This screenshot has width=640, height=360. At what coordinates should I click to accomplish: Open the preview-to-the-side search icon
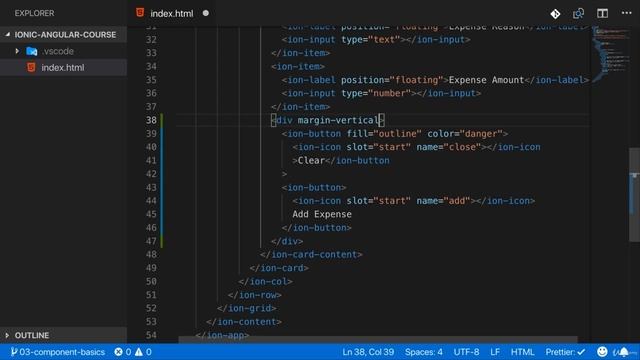coord(578,13)
